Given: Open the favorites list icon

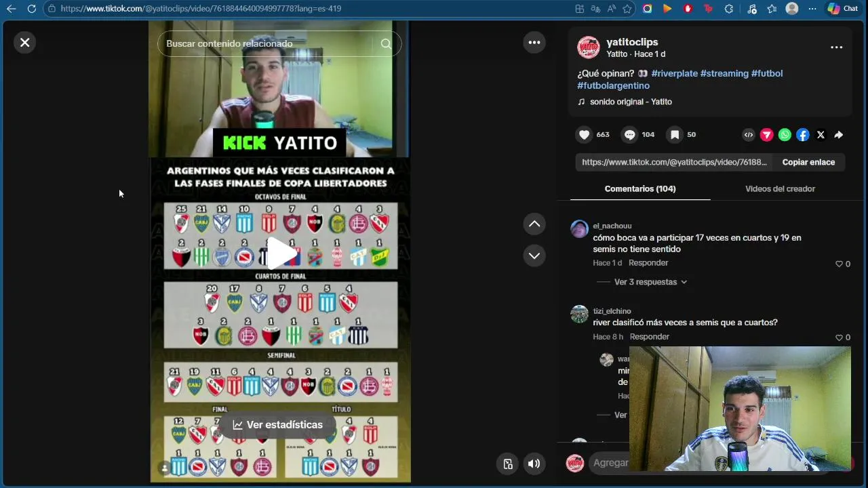Looking at the screenshot, I should click(772, 9).
